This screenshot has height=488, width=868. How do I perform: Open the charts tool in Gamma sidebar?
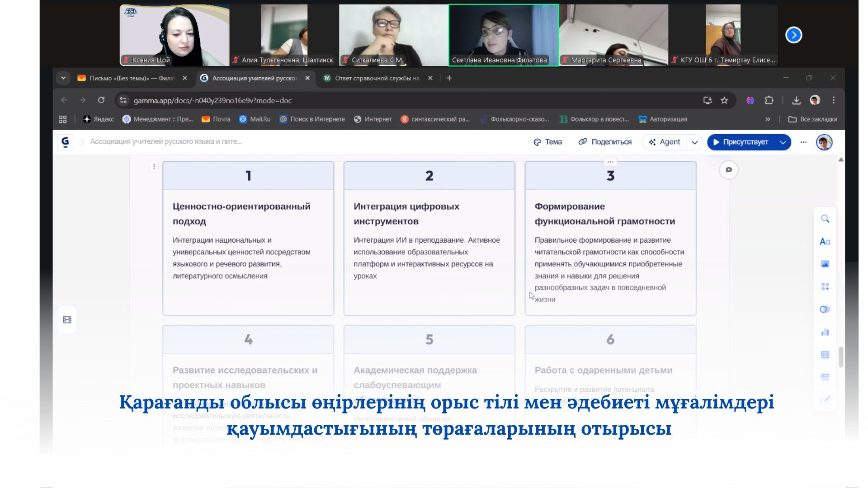(825, 332)
